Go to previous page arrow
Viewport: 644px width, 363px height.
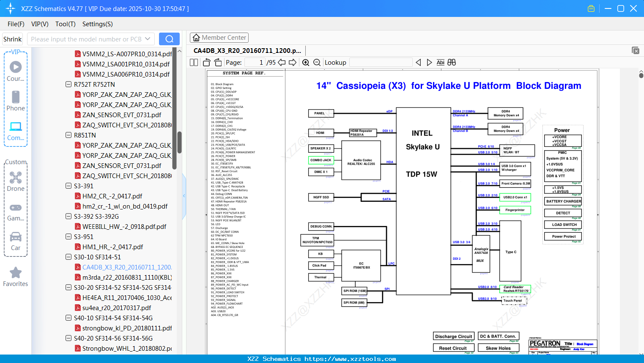click(x=282, y=63)
